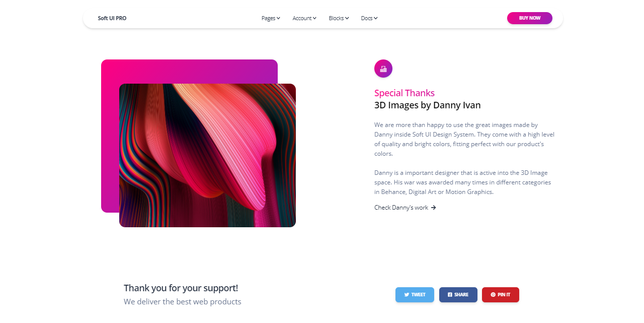Click the colorful 3D abstract image
This screenshot has height=323, width=644.
pyautogui.click(x=207, y=155)
